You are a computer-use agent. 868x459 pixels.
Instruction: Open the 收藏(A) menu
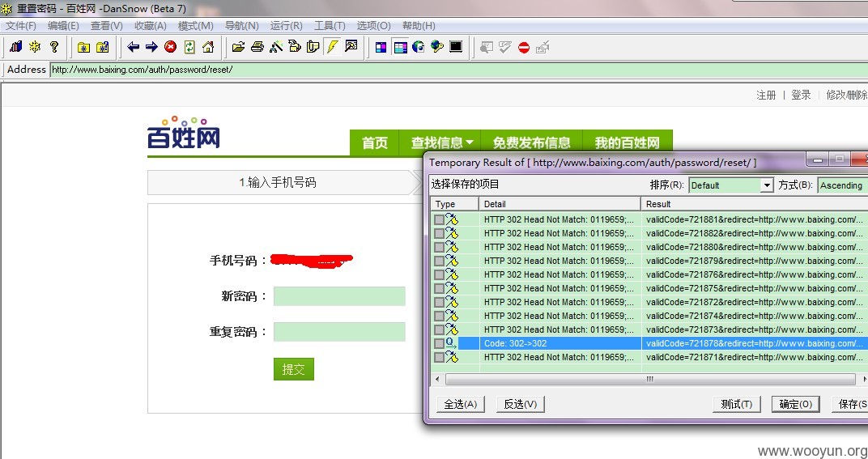pyautogui.click(x=151, y=26)
